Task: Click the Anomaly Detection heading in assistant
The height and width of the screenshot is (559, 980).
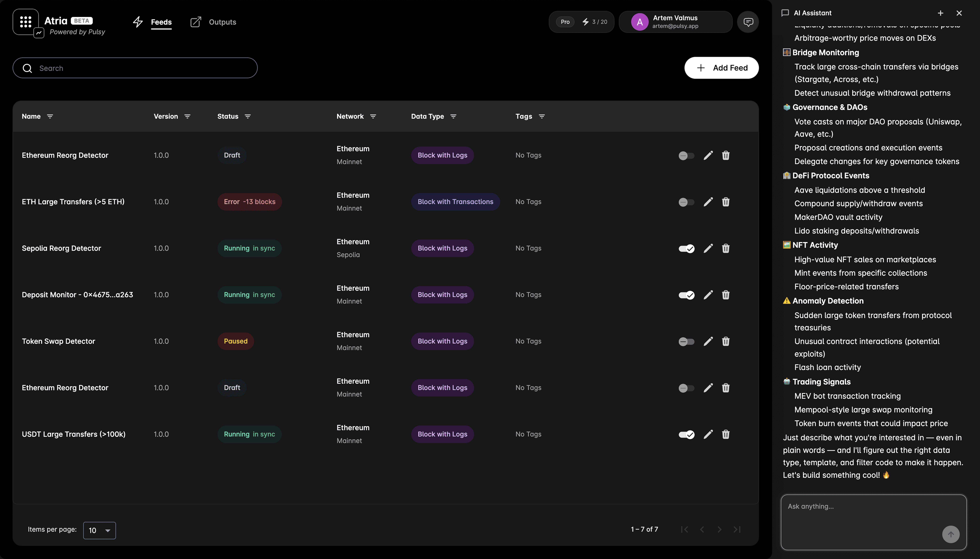Action: pos(828,301)
